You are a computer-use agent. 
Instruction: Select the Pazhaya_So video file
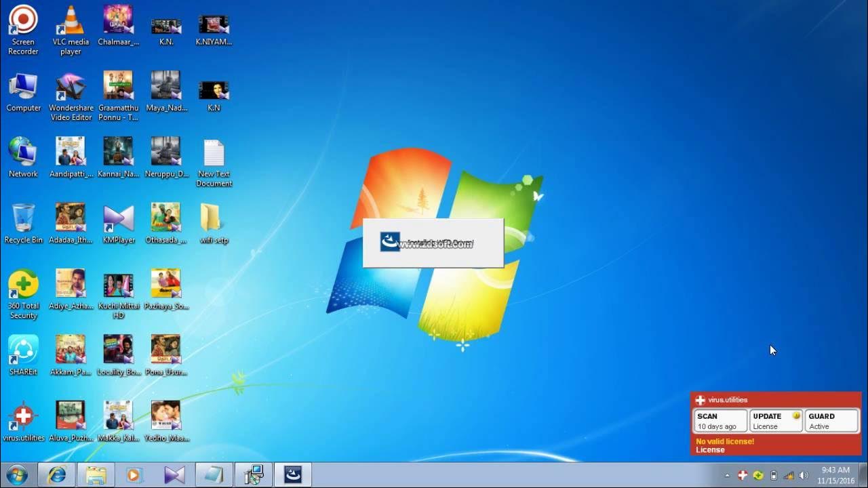166,290
